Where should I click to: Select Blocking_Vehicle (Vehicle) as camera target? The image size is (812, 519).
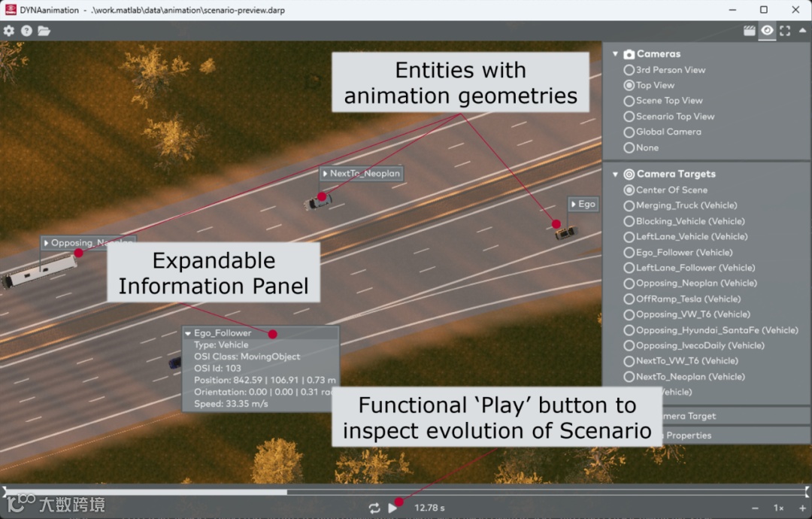pyautogui.click(x=684, y=221)
